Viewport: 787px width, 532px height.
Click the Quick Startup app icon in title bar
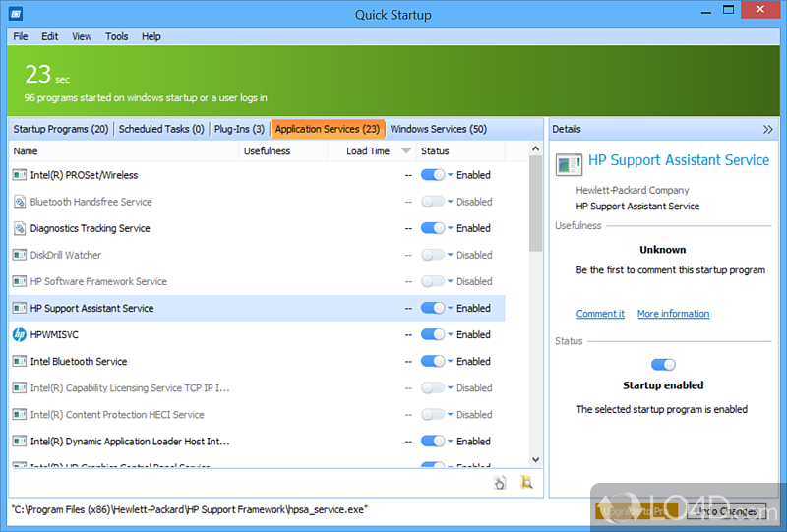tap(16, 14)
